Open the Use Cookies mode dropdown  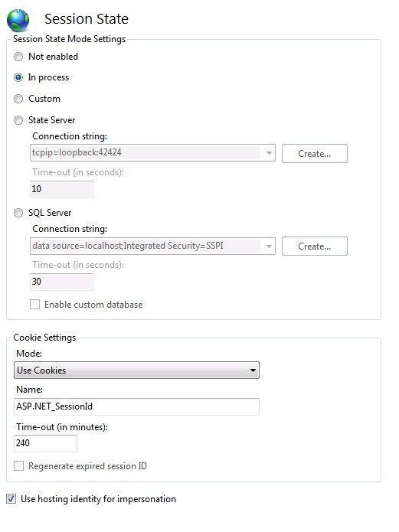136,370
